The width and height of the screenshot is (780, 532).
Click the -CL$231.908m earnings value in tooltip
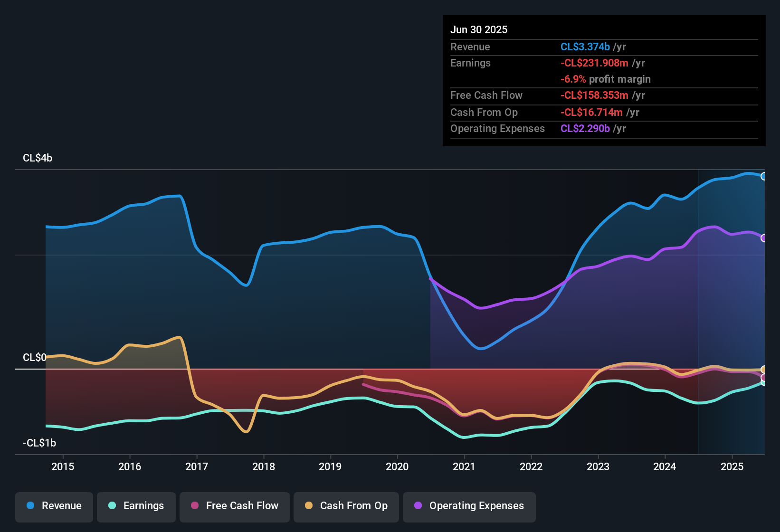594,63
